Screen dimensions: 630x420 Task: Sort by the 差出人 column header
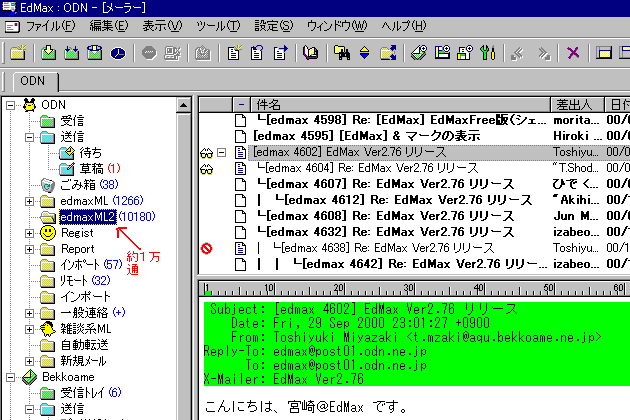[577, 105]
